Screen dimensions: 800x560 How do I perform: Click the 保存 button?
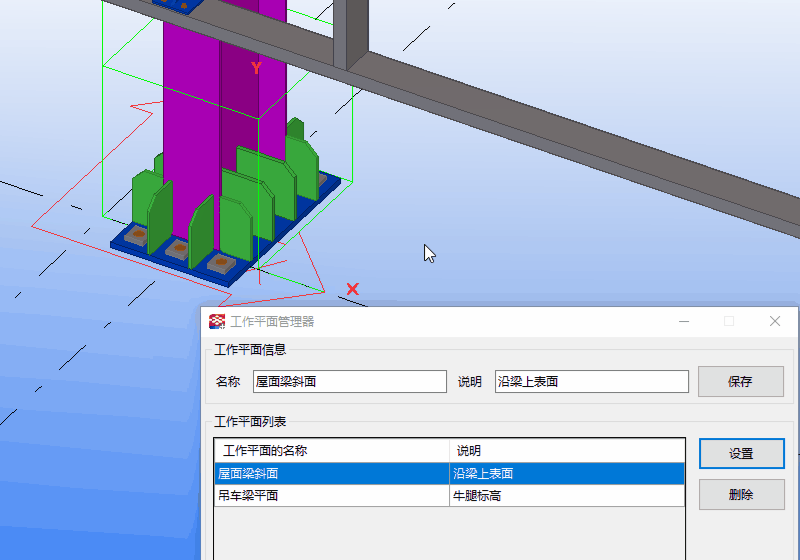pyautogui.click(x=740, y=381)
